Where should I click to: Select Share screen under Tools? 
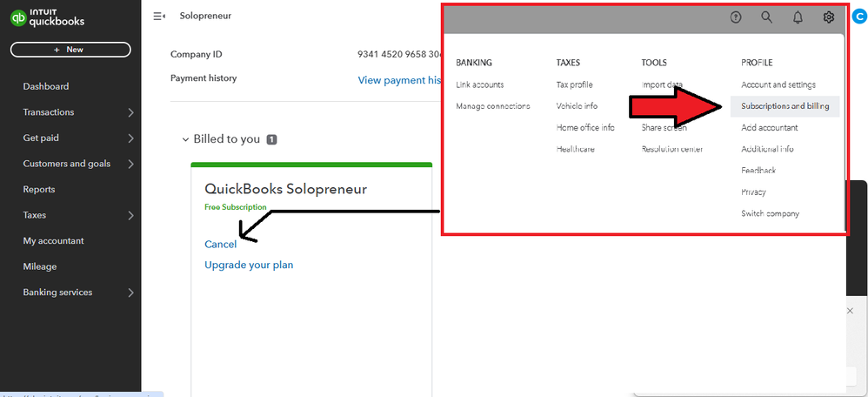(x=664, y=127)
